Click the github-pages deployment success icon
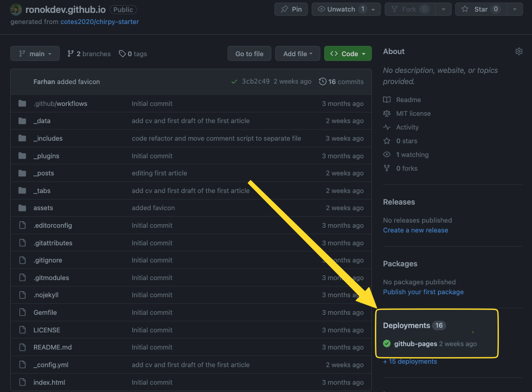The image size is (532, 392). (387, 344)
